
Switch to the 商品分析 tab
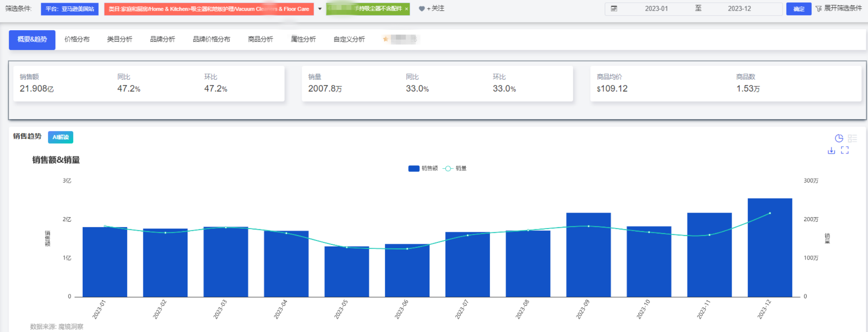coord(260,39)
